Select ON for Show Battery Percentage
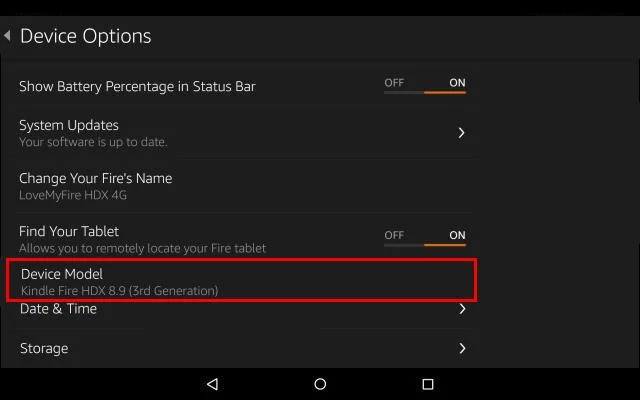The image size is (640, 400). point(457,83)
